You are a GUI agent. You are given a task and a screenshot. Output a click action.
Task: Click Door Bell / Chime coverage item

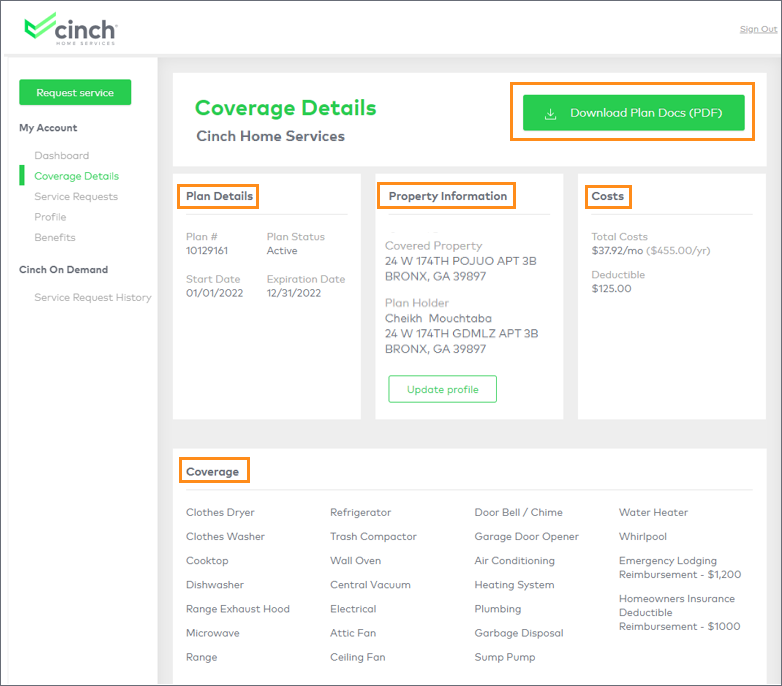point(519,512)
